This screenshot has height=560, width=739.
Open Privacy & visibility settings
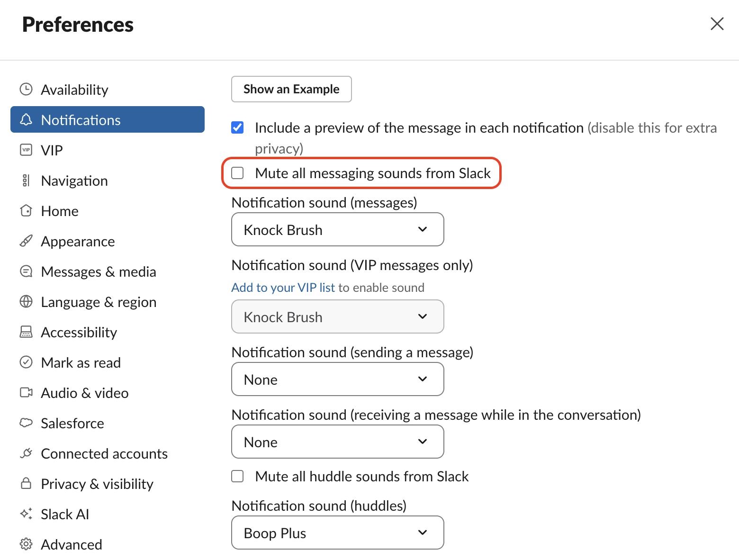pyautogui.click(x=108, y=483)
